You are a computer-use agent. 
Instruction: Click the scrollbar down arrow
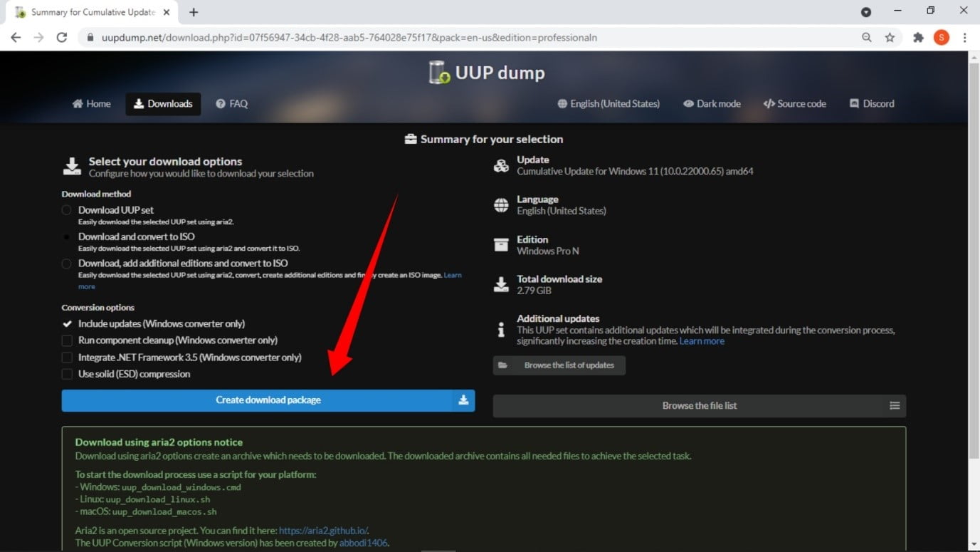click(974, 544)
